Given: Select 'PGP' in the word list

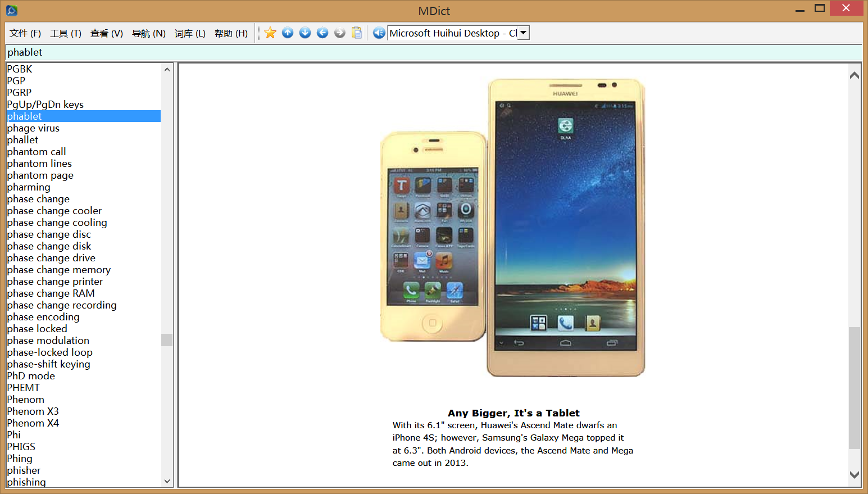Looking at the screenshot, I should [x=16, y=81].
